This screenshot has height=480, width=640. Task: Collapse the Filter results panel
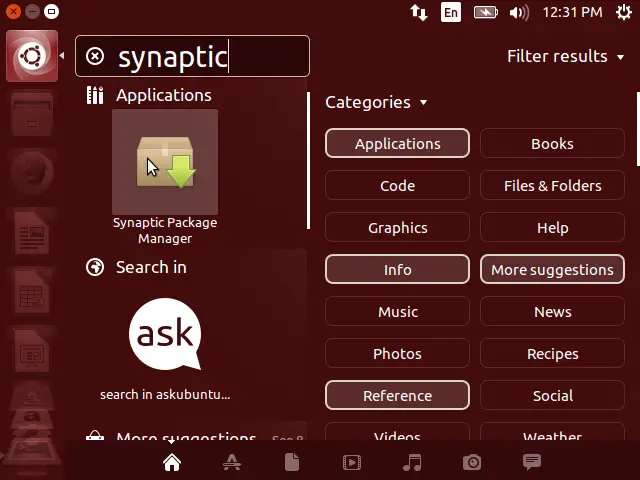pyautogui.click(x=566, y=56)
